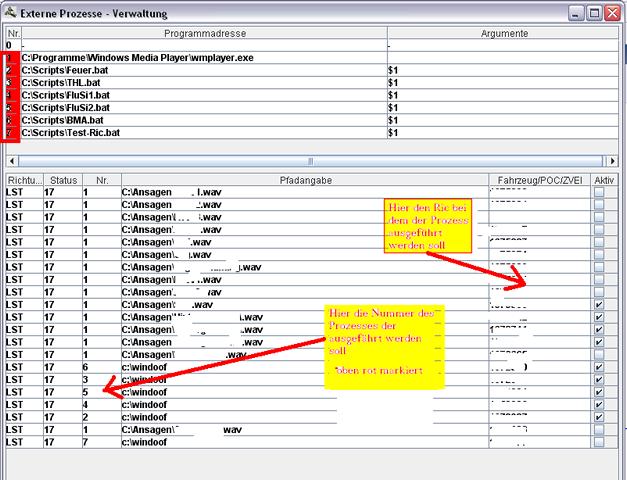Screen dimensions: 627x480
Task: Maximize the Externe Prozesse window
Action: point(594,12)
